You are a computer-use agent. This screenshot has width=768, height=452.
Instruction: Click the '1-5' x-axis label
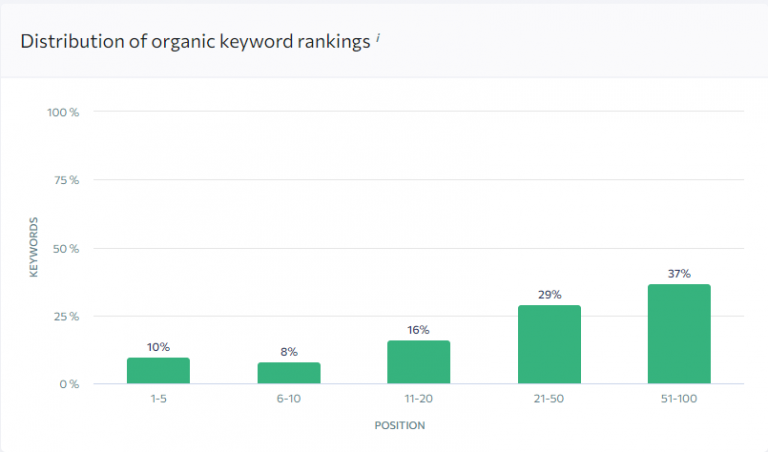click(x=158, y=400)
